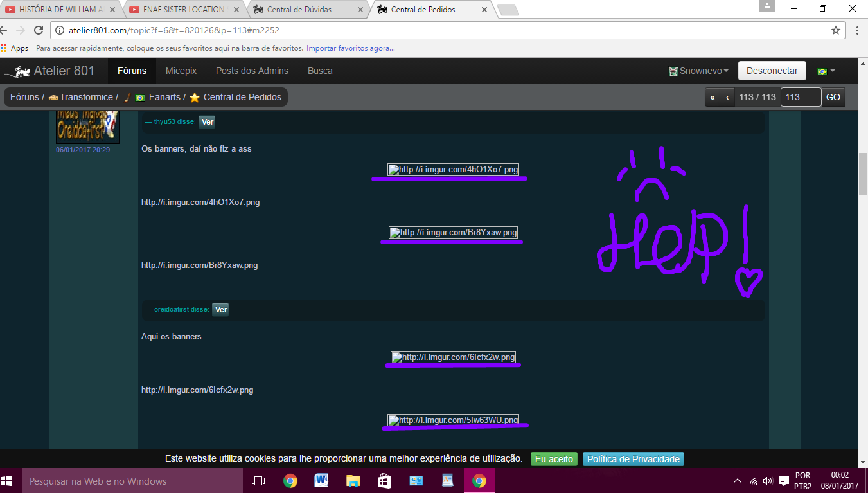Reload the page with the refresh icon
This screenshot has width=868, height=493.
pyautogui.click(x=39, y=30)
